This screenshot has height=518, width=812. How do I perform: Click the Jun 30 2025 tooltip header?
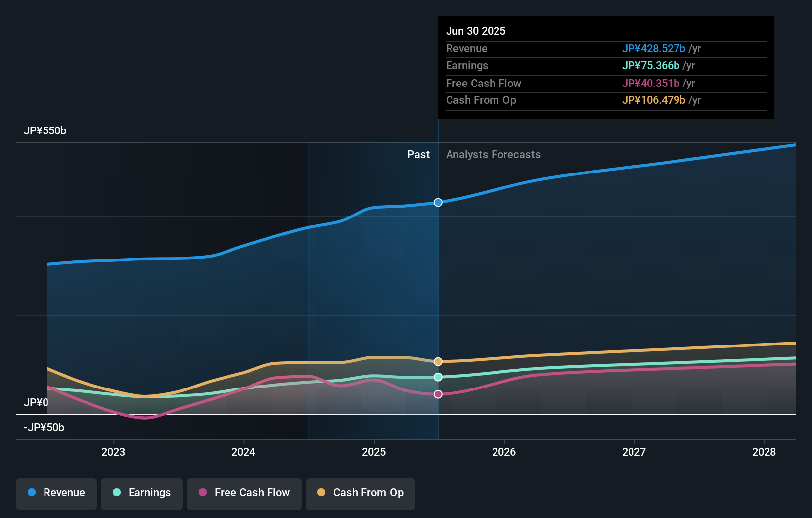(x=476, y=31)
